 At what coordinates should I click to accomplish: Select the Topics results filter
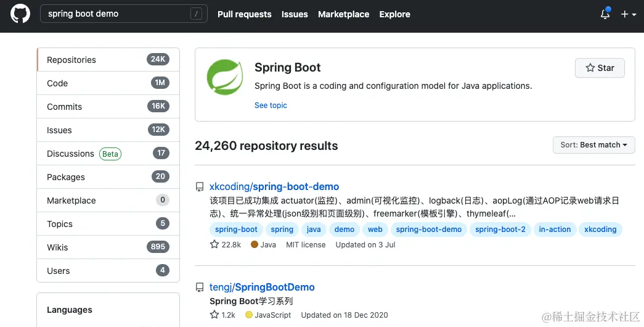[x=108, y=224]
